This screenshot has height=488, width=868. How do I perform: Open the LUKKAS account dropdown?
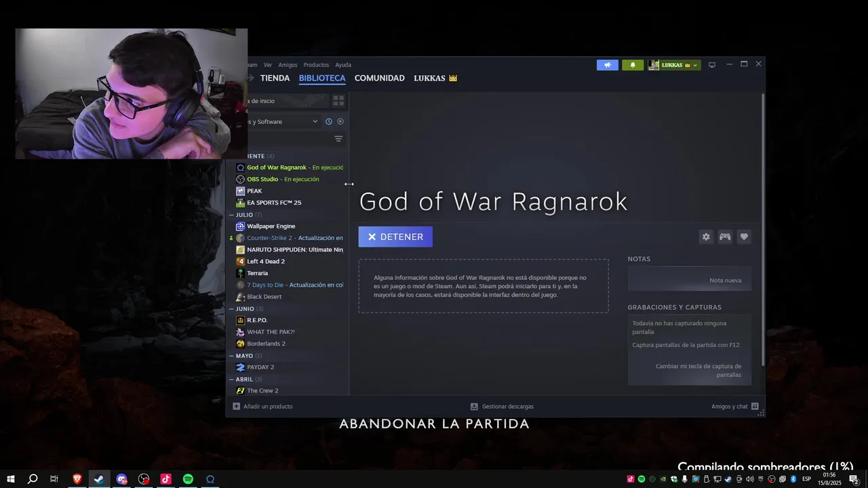pos(674,65)
